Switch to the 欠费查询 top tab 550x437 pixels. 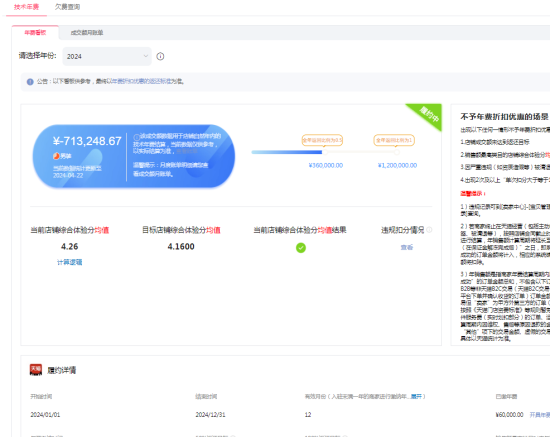click(x=67, y=7)
